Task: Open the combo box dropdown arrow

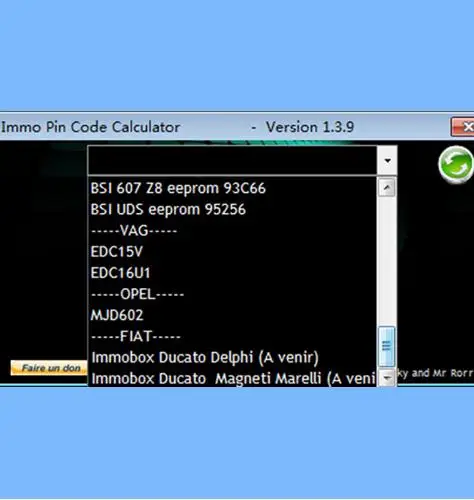Action: (387, 161)
